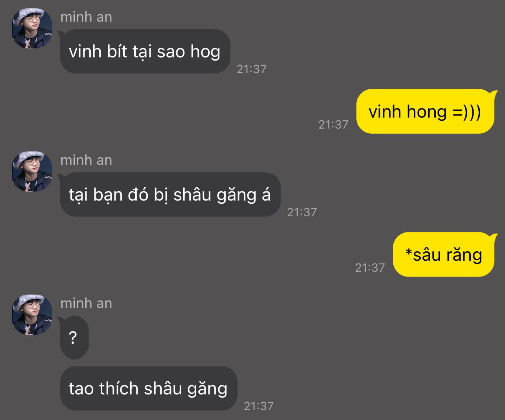
Task: Click the '=)))' emoticon in the yellow bubble
Action: (466, 112)
